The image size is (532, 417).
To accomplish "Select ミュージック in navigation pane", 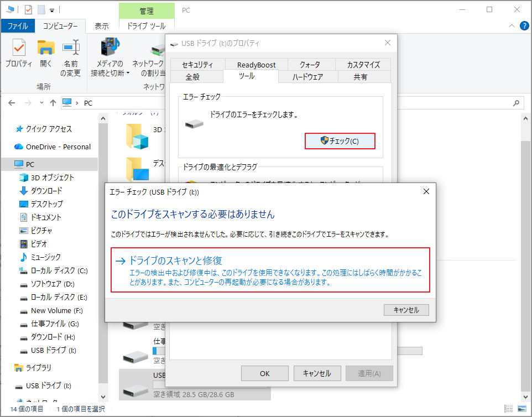I will [x=40, y=257].
